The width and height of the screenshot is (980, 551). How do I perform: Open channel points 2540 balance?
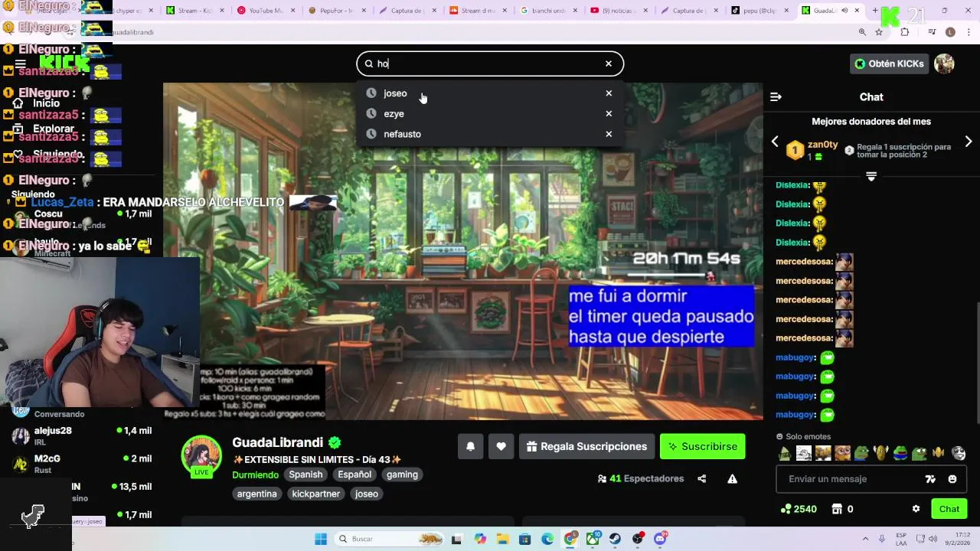tap(799, 509)
